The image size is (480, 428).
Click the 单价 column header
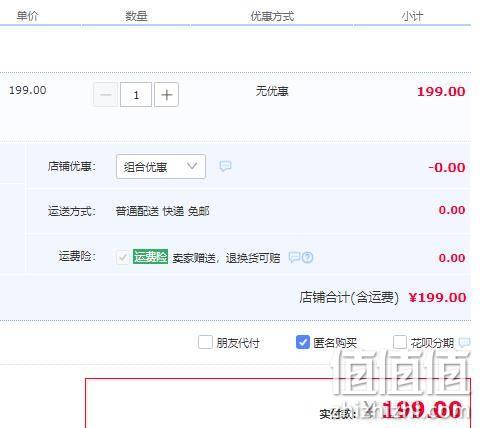(28, 16)
